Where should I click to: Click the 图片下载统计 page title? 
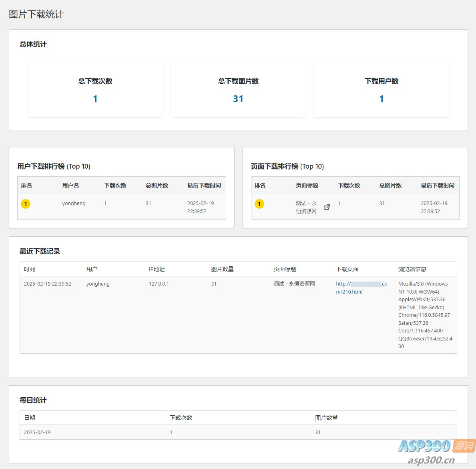coord(36,14)
